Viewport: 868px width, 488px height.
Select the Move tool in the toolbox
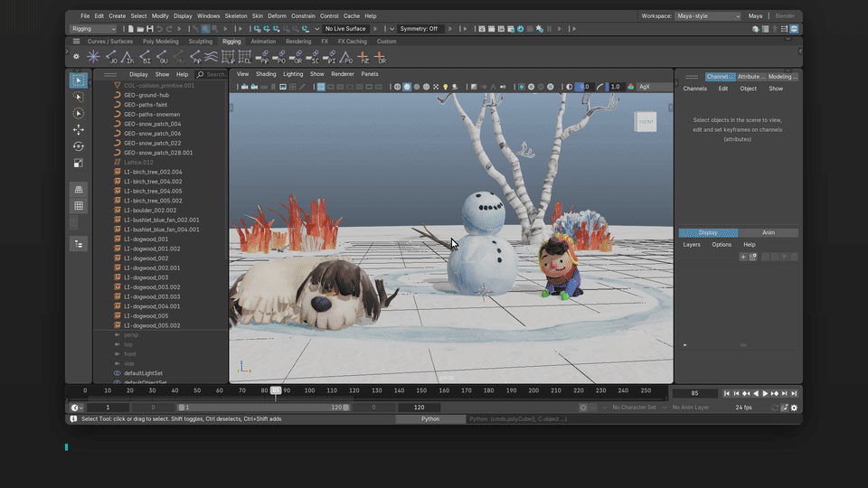[79, 129]
